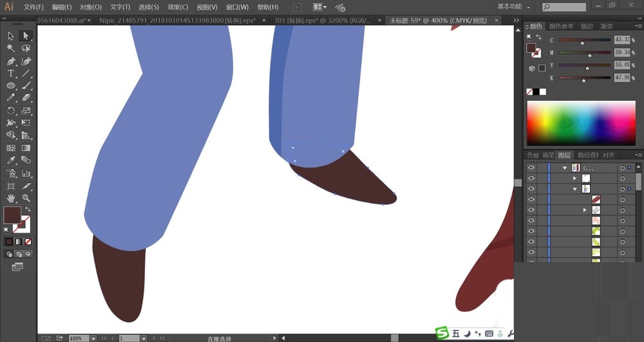Click the CMYK color spectrum bar
This screenshot has height=342, width=644.
582,123
